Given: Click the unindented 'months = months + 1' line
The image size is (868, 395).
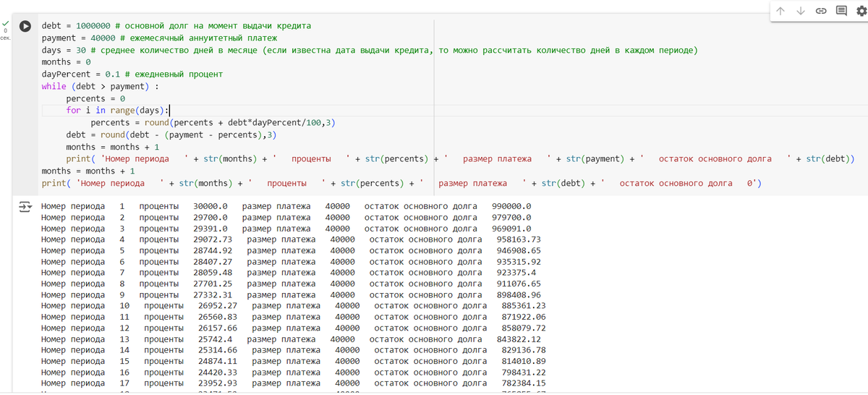Looking at the screenshot, I should pyautogui.click(x=88, y=171).
